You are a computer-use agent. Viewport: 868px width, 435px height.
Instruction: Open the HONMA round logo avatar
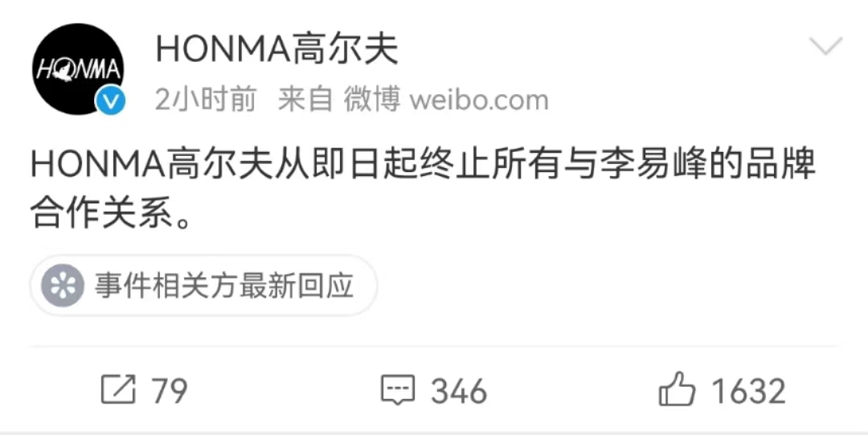77,68
